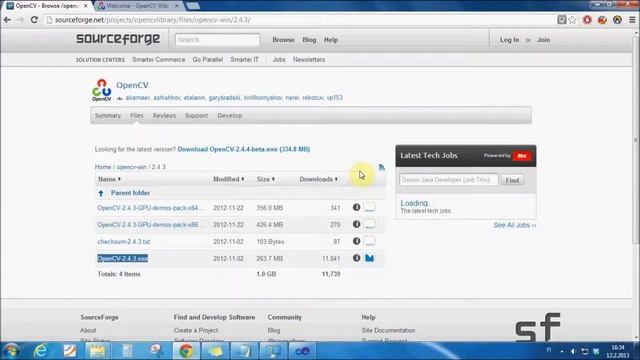Sort file list by Downloads column

pos(318,179)
